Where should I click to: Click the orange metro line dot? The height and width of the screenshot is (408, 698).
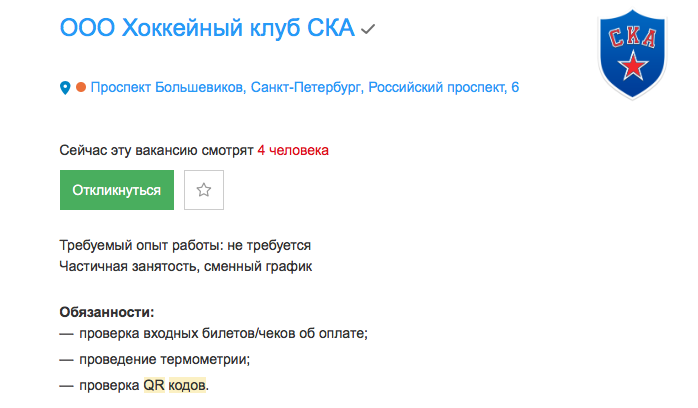click(x=81, y=88)
